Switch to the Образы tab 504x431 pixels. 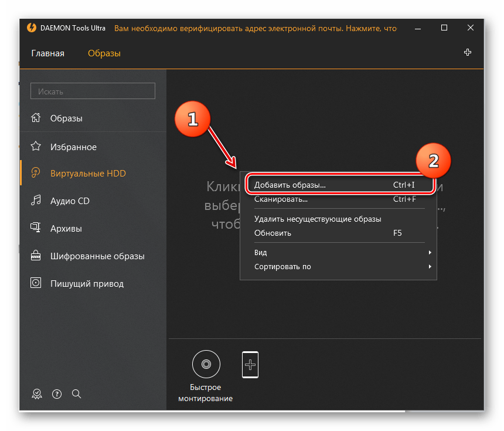point(104,53)
